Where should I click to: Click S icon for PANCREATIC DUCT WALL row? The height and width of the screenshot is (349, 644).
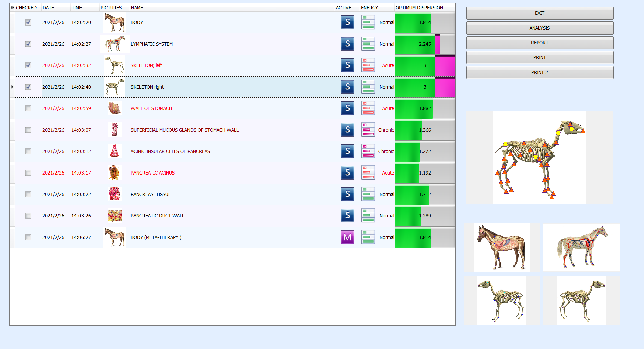[x=347, y=216]
